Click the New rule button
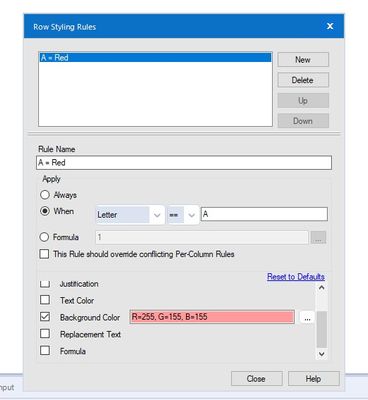 click(x=303, y=60)
